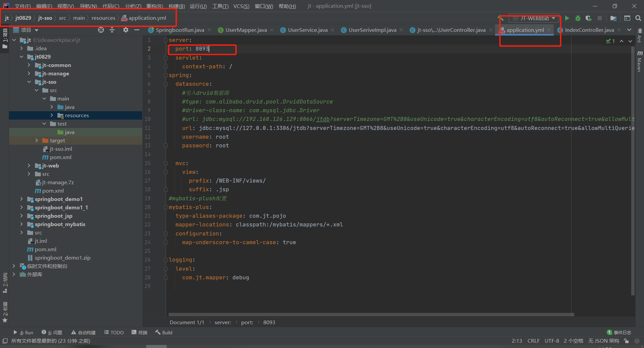The height and width of the screenshot is (348, 644).
Task: Select jt-sso.iml in project tree
Action: (x=61, y=149)
